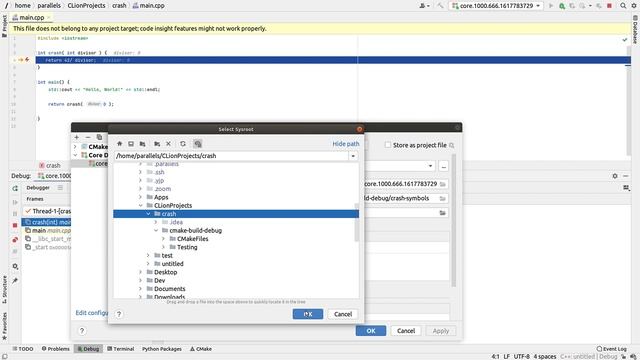The image size is (640, 360).
Task: Open the run configuration selector dropdown
Action: coord(496,6)
